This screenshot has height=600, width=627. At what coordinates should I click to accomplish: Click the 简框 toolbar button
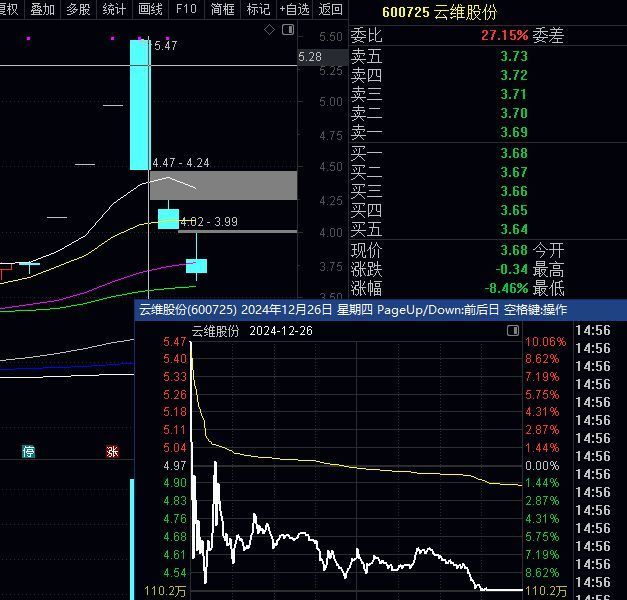pos(222,9)
